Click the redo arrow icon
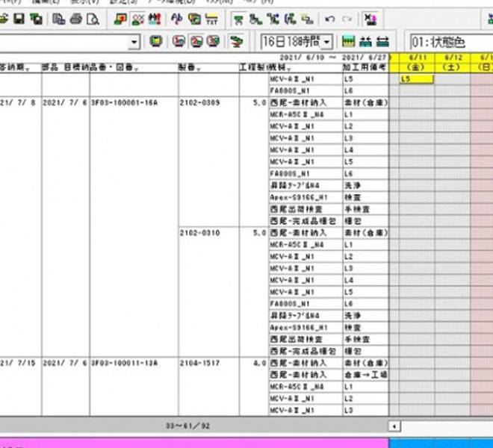Screen dimensions: 493x448 [x=347, y=17]
